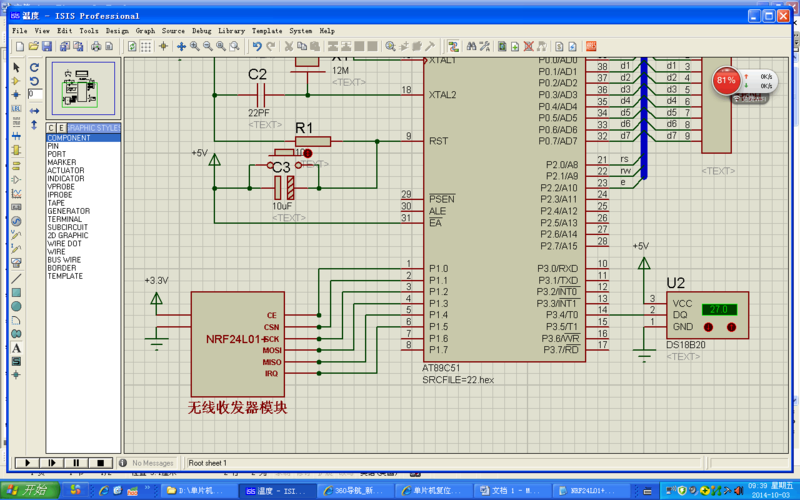Click the Print icon

pos(96,46)
